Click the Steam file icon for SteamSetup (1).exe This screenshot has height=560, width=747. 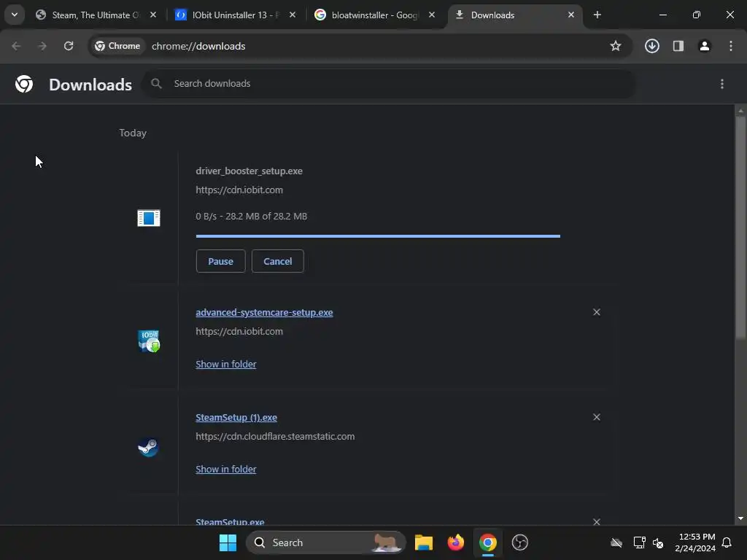pos(149,447)
